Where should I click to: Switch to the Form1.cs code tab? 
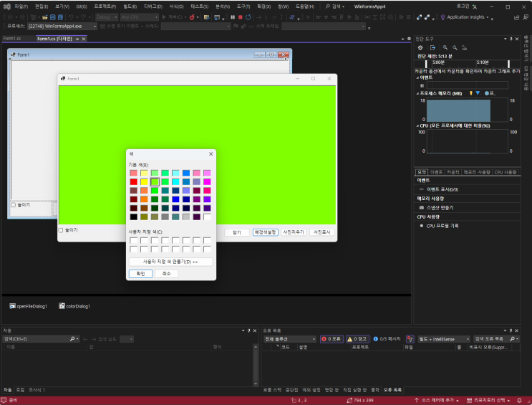(12, 39)
